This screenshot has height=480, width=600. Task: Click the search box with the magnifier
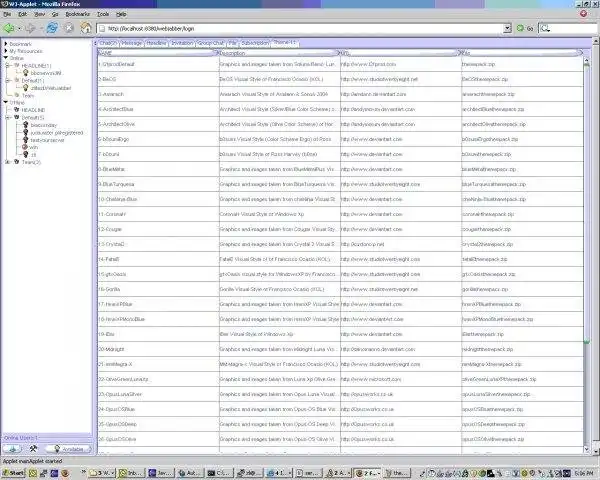pos(569,28)
